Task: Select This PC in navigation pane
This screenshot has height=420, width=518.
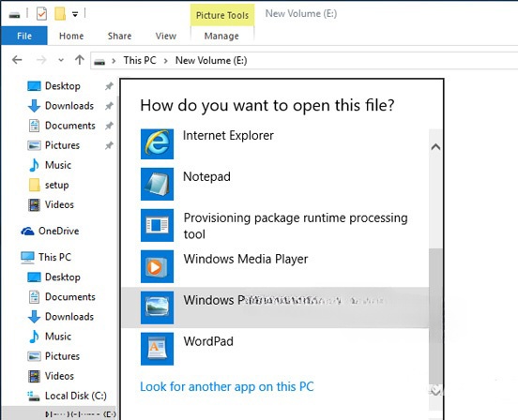Action: coord(46,257)
